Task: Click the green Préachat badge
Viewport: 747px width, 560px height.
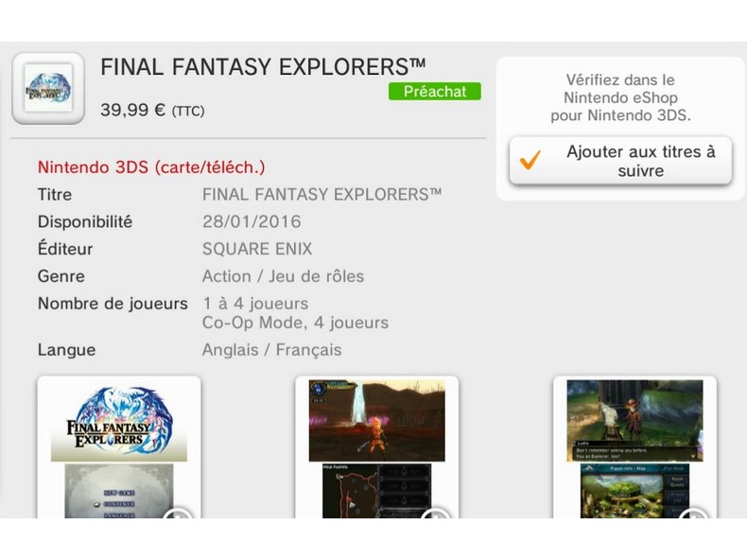Action: coord(434,91)
